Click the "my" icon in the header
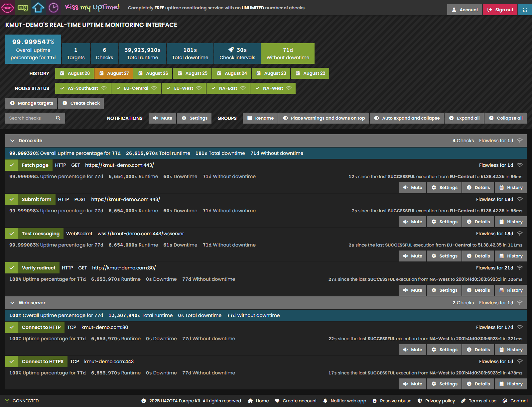Image resolution: width=532 pixels, height=407 pixels. (x=22, y=7)
